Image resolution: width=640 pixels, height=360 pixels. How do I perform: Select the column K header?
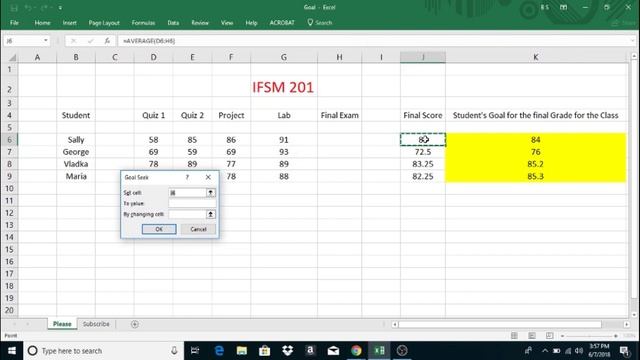[x=536, y=58]
